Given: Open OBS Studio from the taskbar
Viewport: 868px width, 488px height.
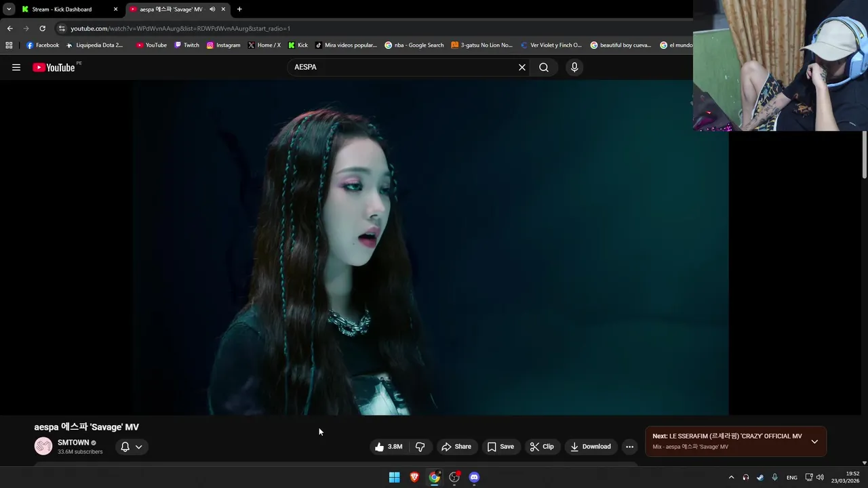Looking at the screenshot, I should click(454, 477).
